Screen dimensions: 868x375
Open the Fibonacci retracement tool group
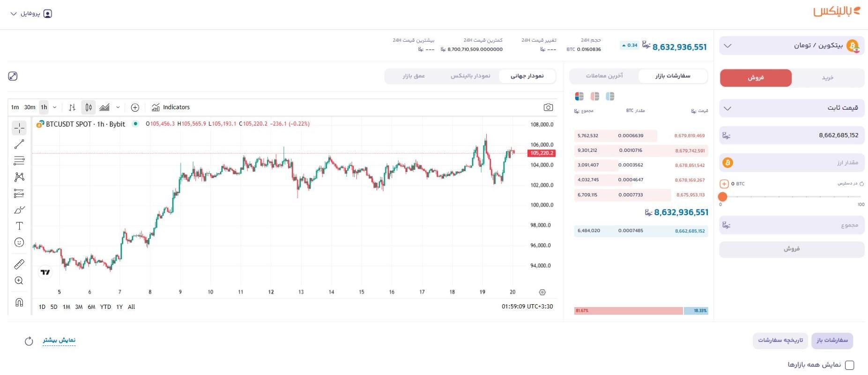click(19, 161)
